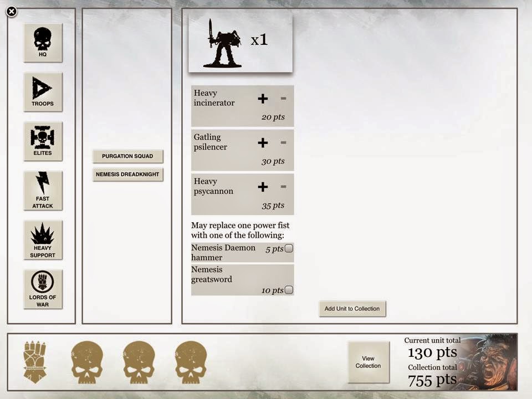Click the Dreadknight silhouette thumbnail

click(223, 43)
